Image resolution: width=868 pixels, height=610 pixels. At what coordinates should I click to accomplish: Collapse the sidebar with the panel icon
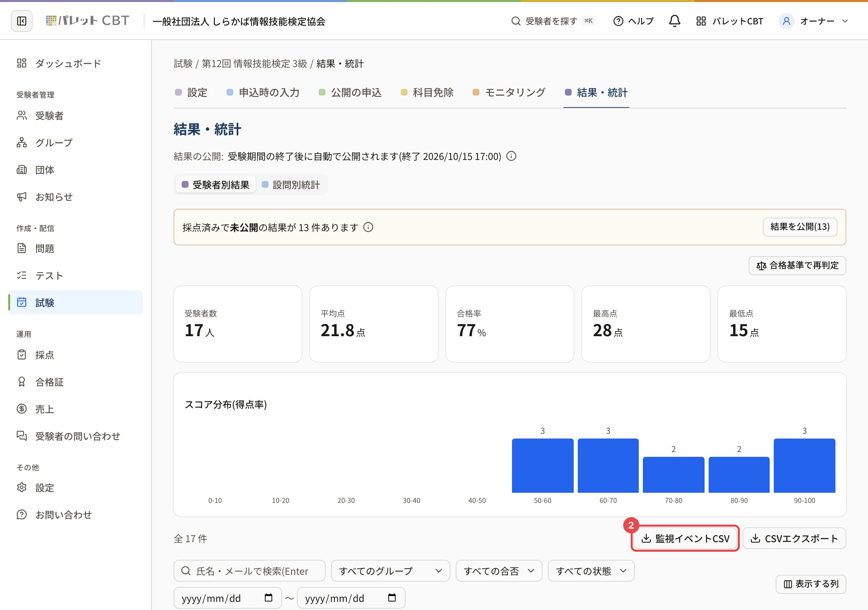22,21
